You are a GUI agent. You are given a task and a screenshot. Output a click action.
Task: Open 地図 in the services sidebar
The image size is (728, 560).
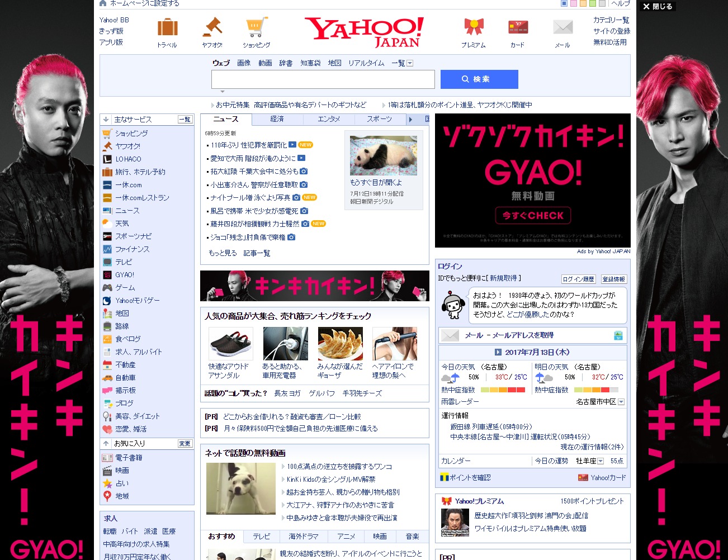(x=122, y=313)
